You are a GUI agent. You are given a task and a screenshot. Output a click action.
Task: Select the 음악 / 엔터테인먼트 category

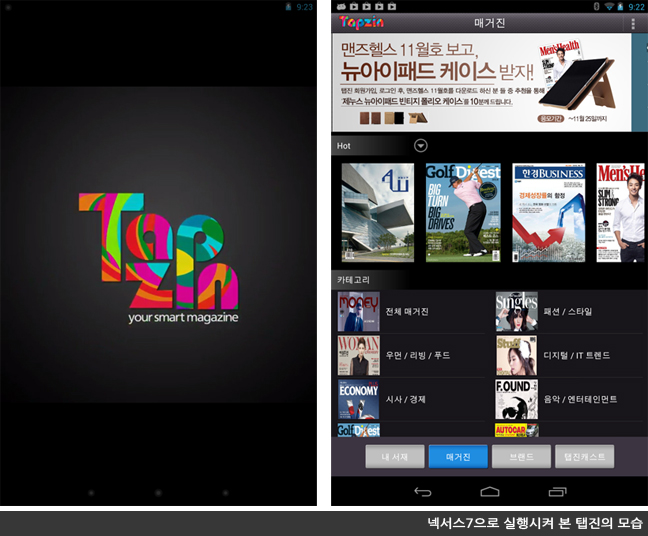[x=569, y=399]
